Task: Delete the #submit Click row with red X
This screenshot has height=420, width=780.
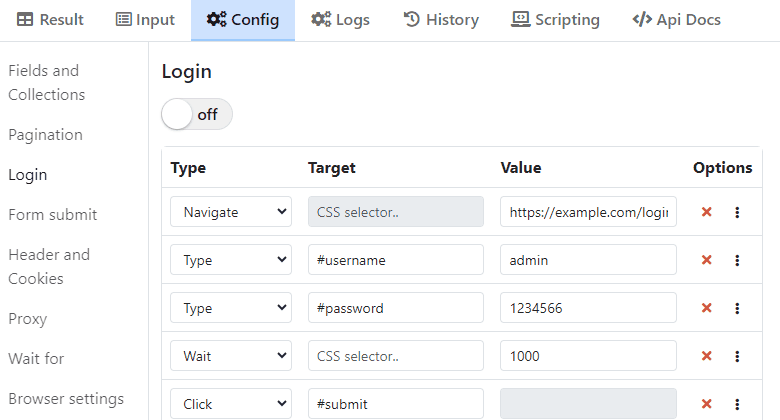Action: click(706, 404)
